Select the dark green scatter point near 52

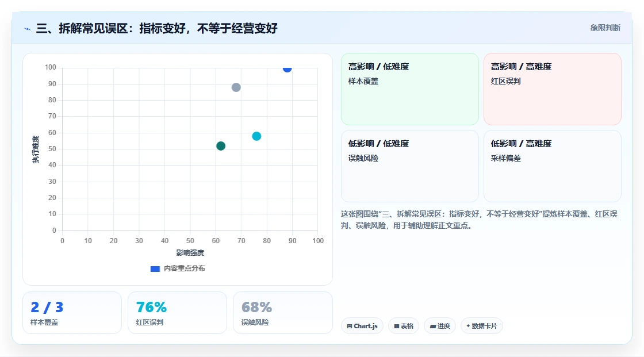pos(221,146)
